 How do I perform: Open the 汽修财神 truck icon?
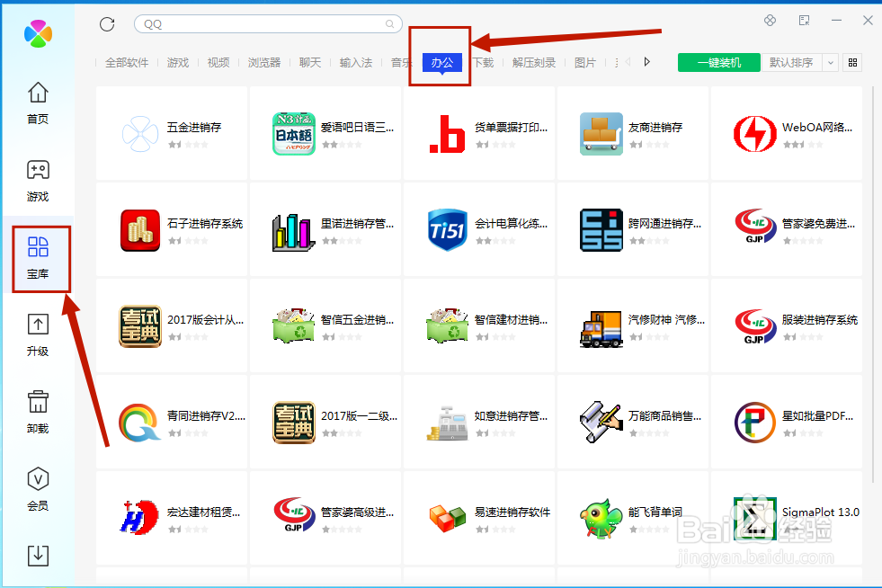point(601,328)
